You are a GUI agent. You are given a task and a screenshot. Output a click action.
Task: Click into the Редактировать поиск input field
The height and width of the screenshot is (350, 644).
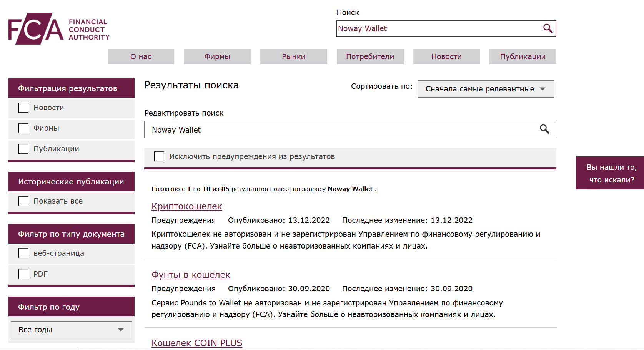(x=338, y=130)
